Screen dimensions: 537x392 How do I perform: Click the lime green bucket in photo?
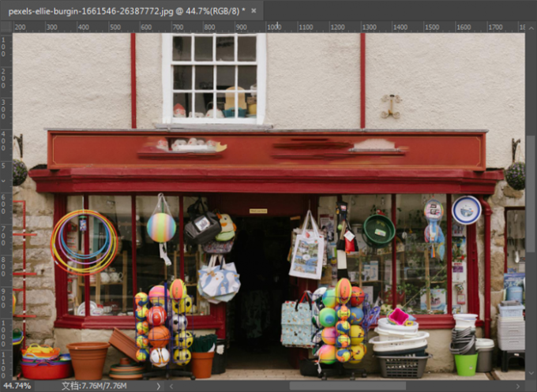click(x=466, y=364)
